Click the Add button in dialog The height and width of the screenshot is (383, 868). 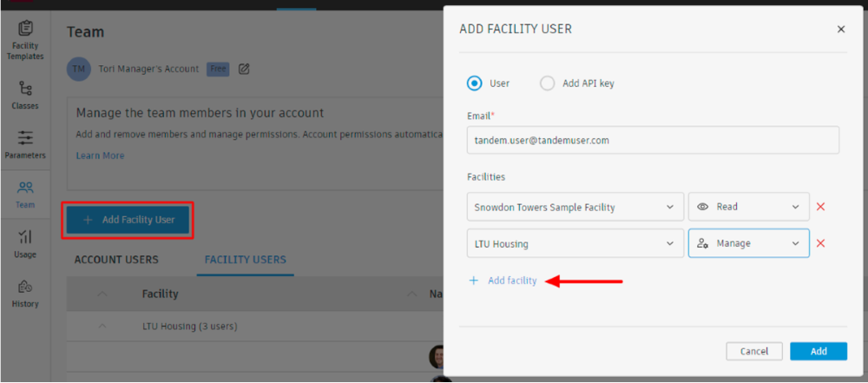point(819,351)
